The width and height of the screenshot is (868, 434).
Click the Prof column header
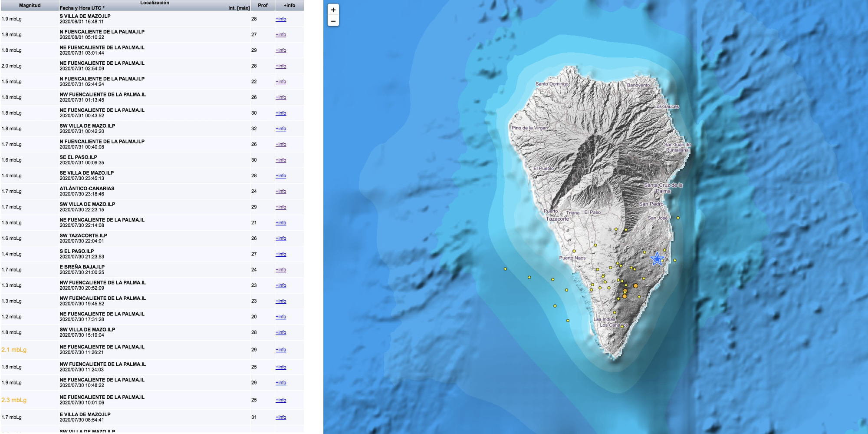click(x=263, y=5)
